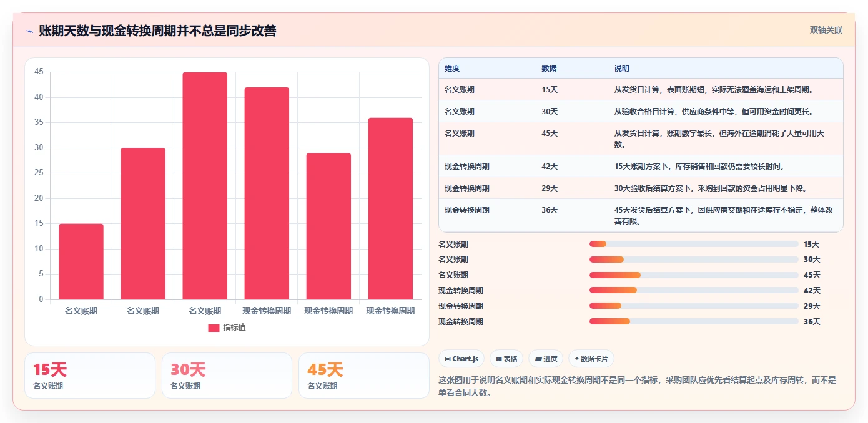Screen dimensions: 868x423
Task: Open the 30天 名义账期 summary card
Action: 227,376
